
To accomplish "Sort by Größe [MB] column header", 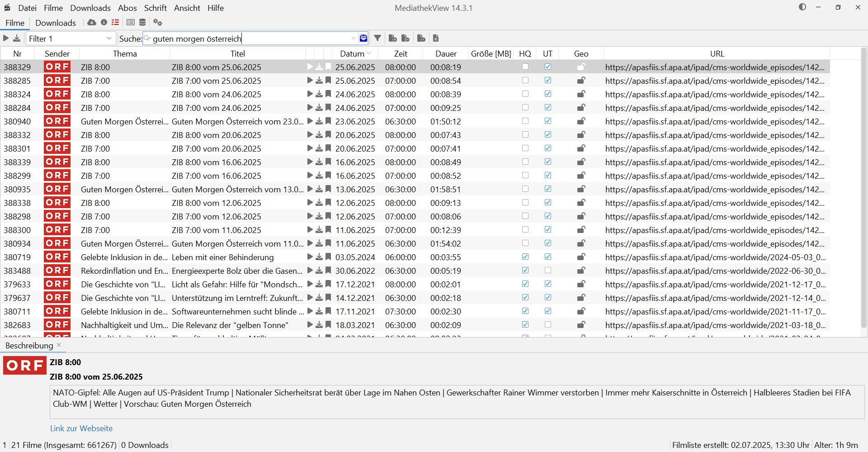I will 491,53.
